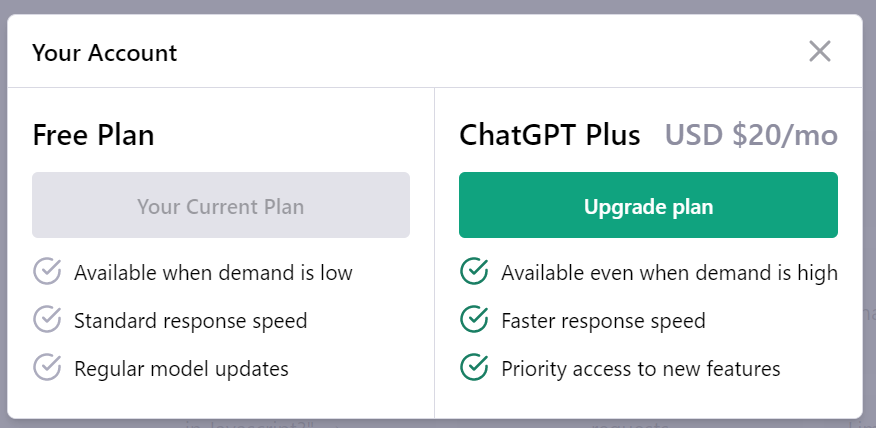
Task: Click the green Upgrade plan button
Action: tap(648, 205)
